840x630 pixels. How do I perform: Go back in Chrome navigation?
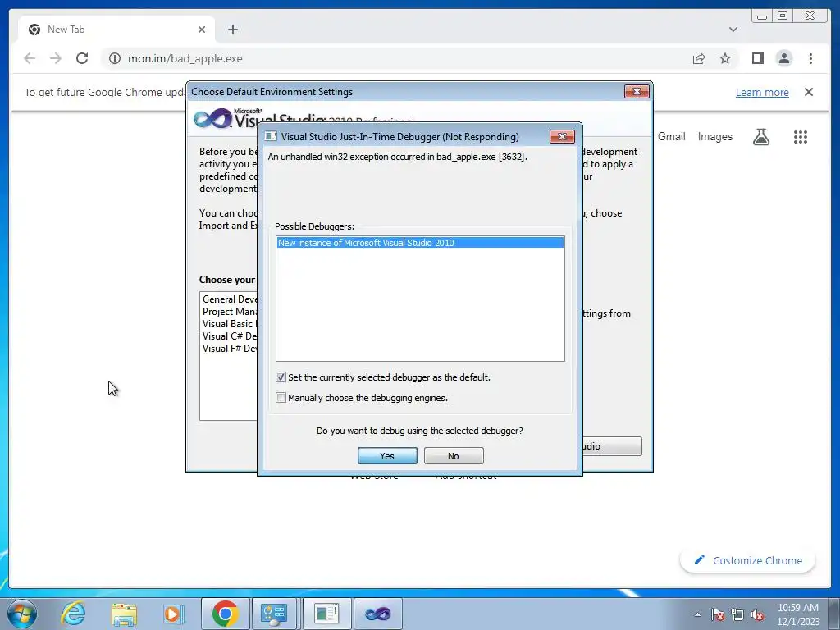(x=30, y=58)
